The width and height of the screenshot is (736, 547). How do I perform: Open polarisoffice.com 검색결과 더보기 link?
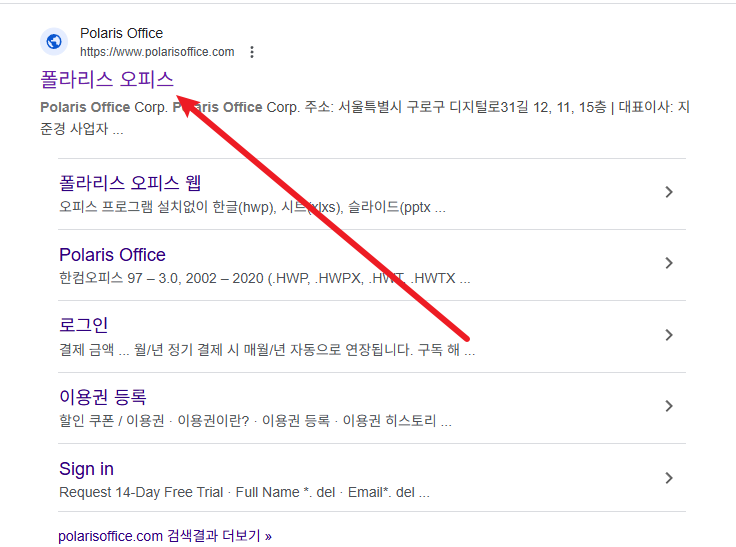pyautogui.click(x=165, y=536)
